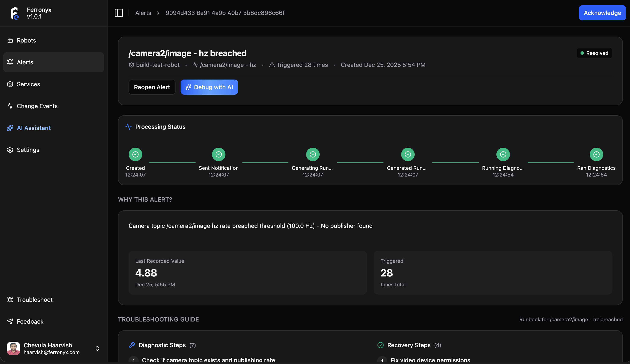Viewport: 630px width, 364px height.
Task: Expand the user account switcher chevron
Action: tap(97, 348)
